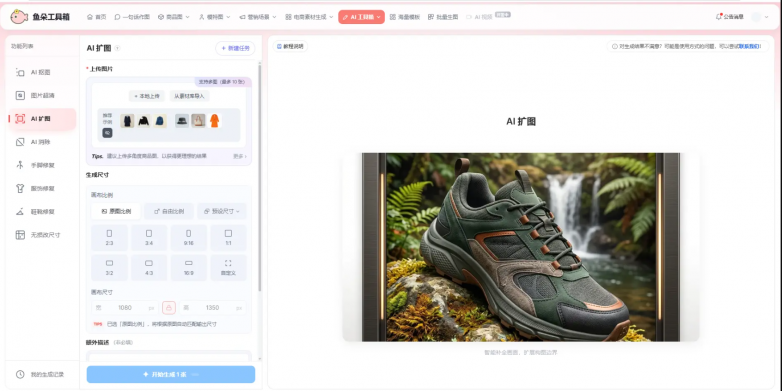Open the 新手说明 guide button

click(290, 46)
